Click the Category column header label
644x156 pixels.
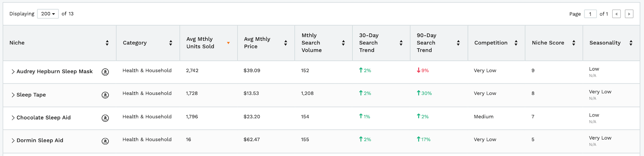coord(135,43)
